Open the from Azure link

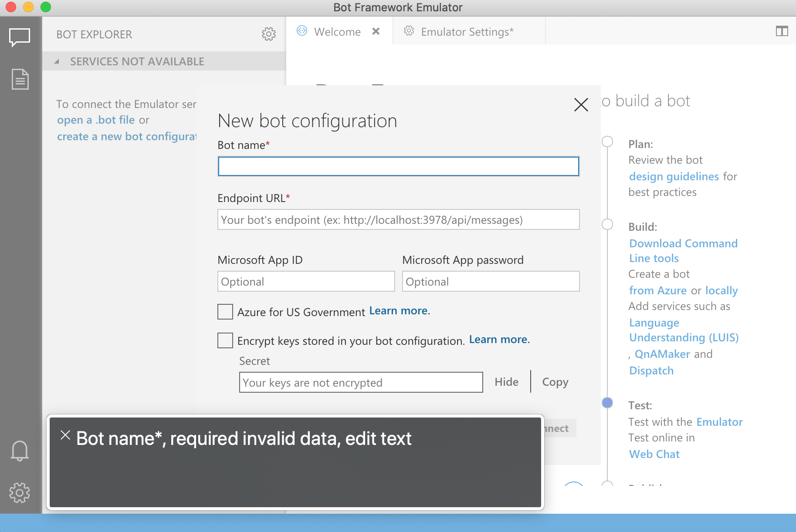(x=658, y=290)
